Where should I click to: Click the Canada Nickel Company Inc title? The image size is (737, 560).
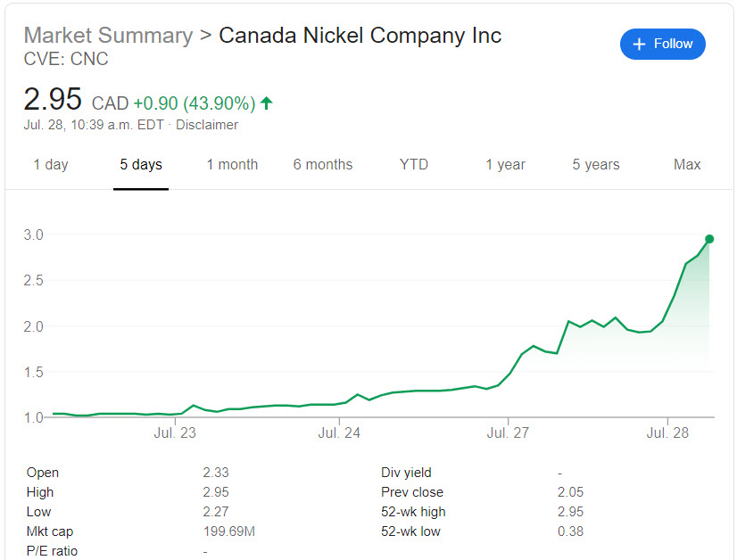pos(360,36)
